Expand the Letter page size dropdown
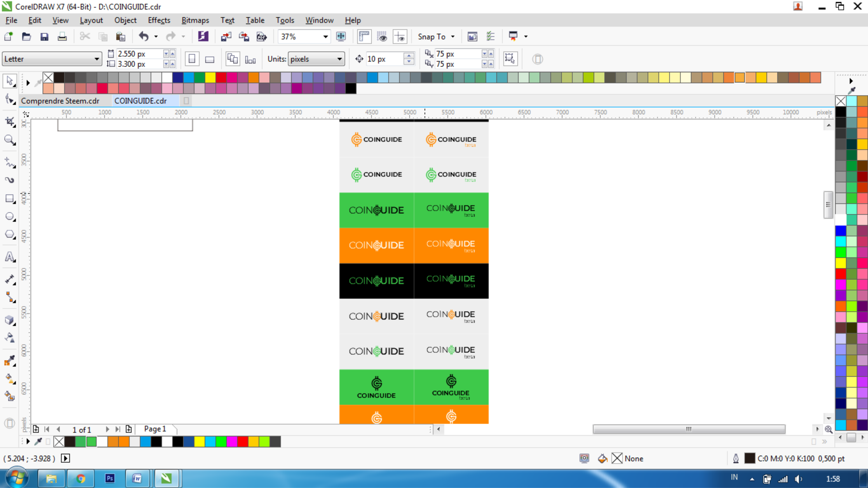Screen dimensions: 868x488 coord(96,59)
